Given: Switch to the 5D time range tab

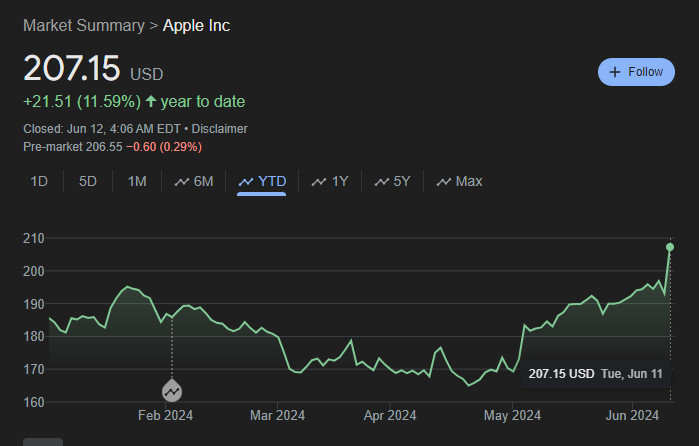Looking at the screenshot, I should (x=88, y=182).
